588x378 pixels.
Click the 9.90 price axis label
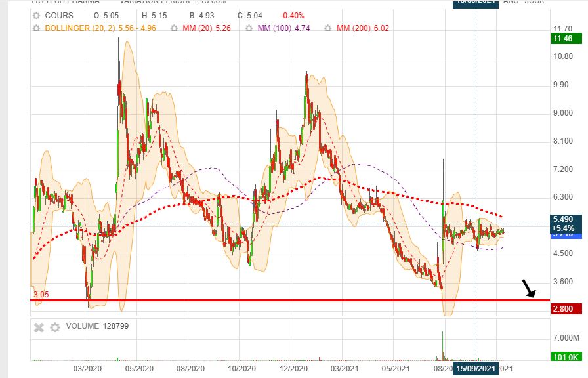click(561, 85)
